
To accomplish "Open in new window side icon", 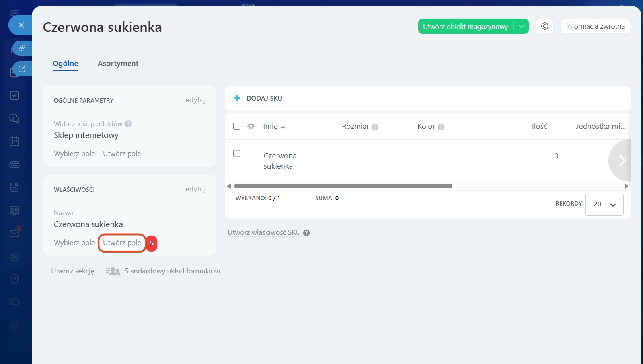I will point(22,69).
